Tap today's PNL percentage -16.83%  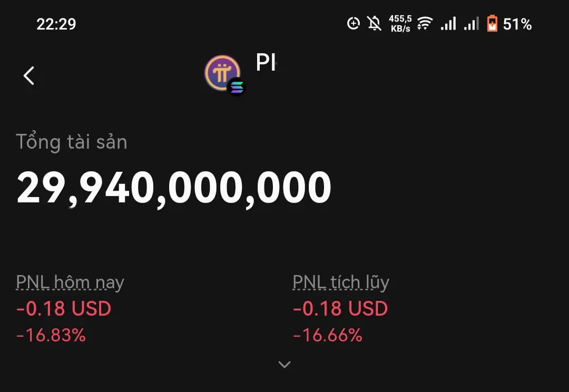51,335
